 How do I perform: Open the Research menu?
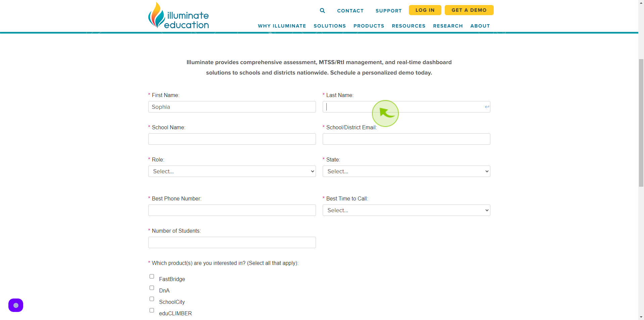(x=448, y=26)
